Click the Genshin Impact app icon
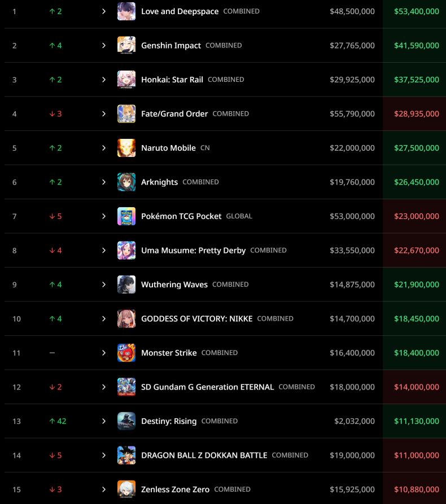 coord(126,45)
